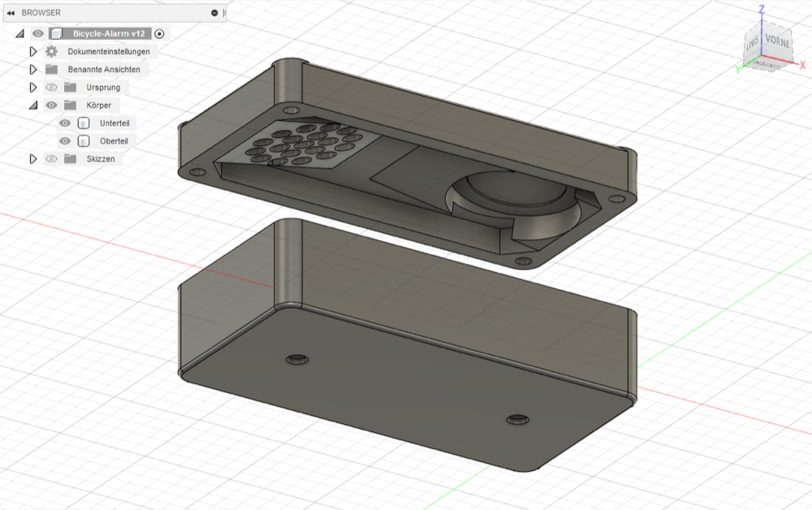Screen dimensions: 812x510
Task: Hide the Körper folder via eye icon
Action: click(x=51, y=105)
